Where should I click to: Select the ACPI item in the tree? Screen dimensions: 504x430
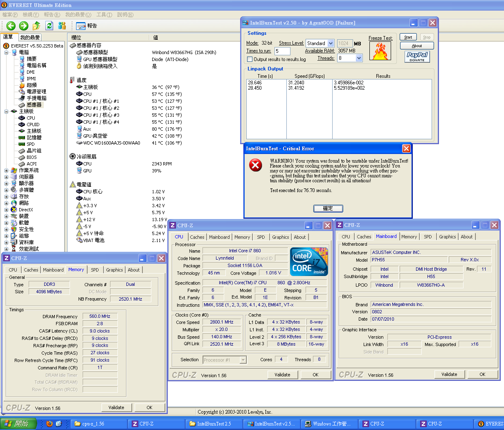(x=32, y=164)
